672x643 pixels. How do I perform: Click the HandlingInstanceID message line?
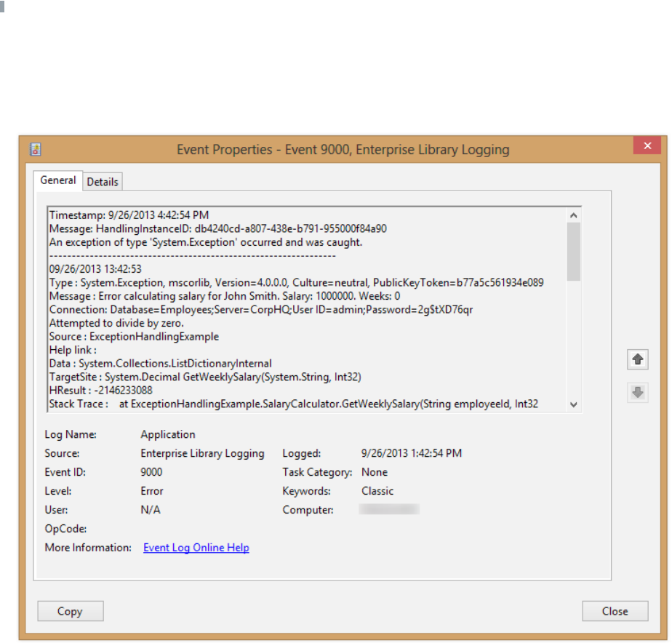coord(217,228)
